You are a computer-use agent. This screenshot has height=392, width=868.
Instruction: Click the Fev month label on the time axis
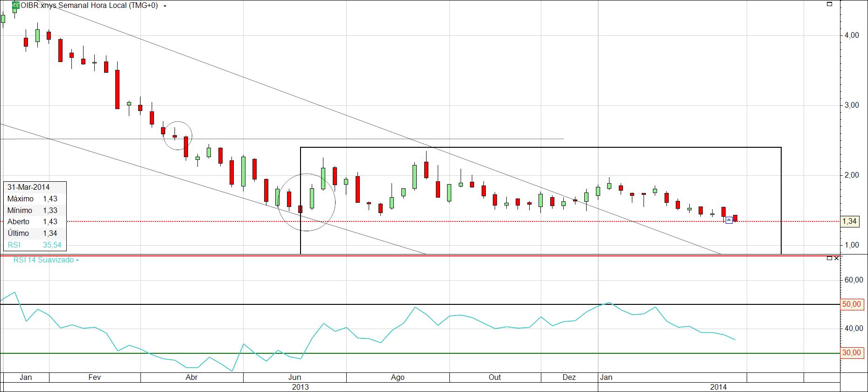pos(95,378)
